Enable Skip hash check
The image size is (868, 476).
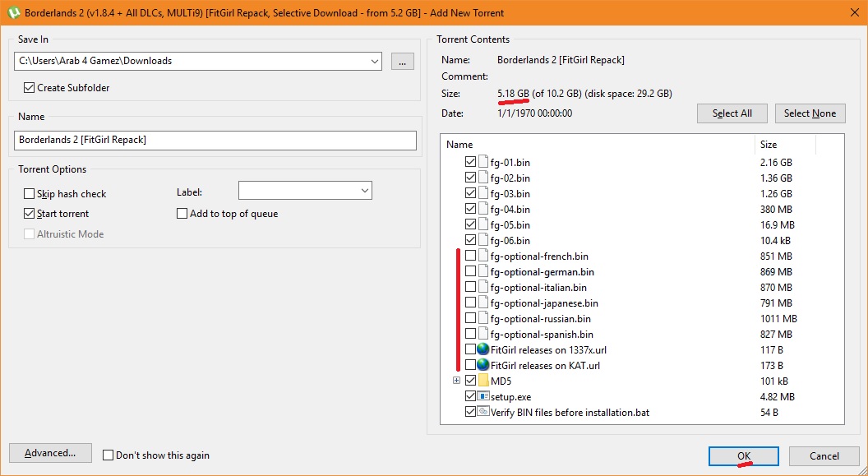[30, 194]
